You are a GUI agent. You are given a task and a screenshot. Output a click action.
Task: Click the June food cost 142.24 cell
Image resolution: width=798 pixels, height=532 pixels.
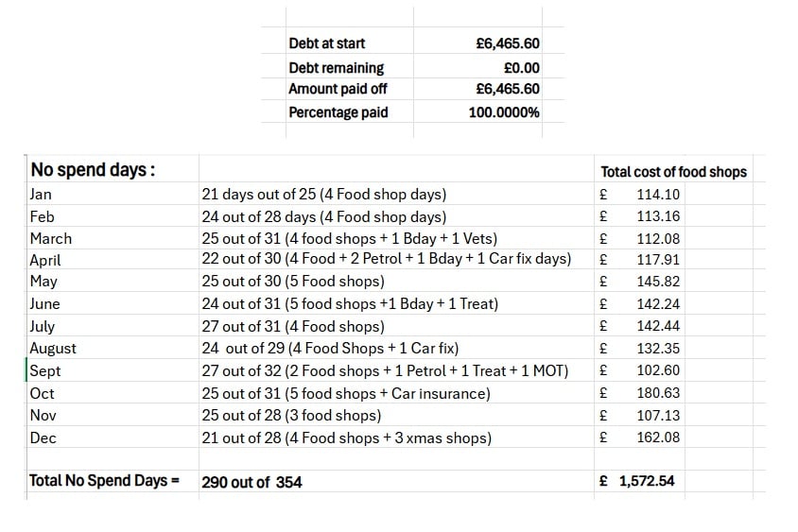(x=658, y=304)
